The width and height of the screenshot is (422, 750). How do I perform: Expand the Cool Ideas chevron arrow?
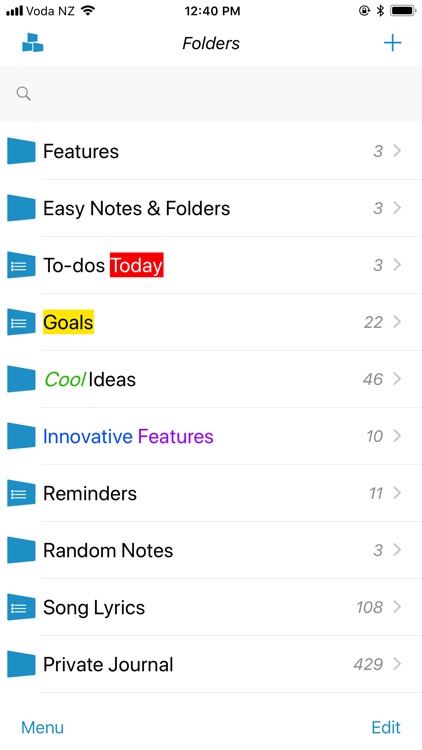(397, 379)
